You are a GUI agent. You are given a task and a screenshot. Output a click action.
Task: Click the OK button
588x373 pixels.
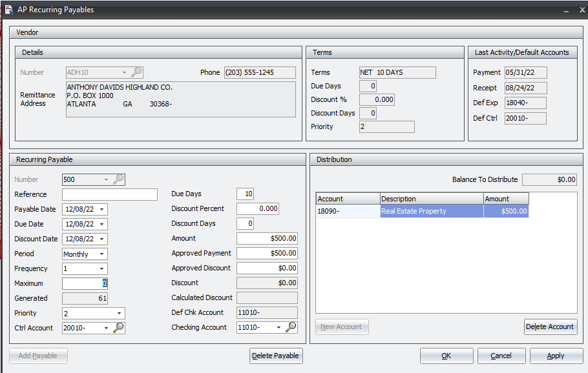coord(446,356)
